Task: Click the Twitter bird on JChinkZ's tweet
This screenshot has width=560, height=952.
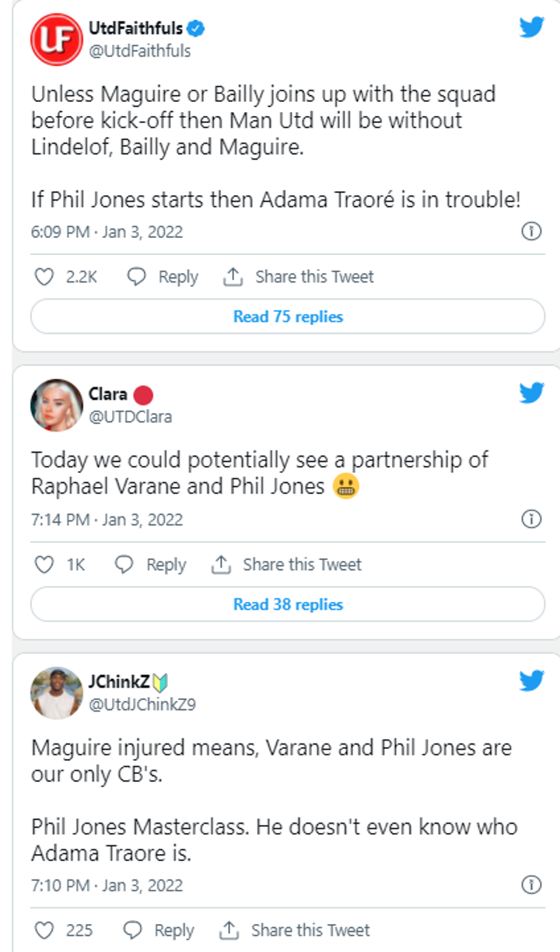Action: [532, 681]
